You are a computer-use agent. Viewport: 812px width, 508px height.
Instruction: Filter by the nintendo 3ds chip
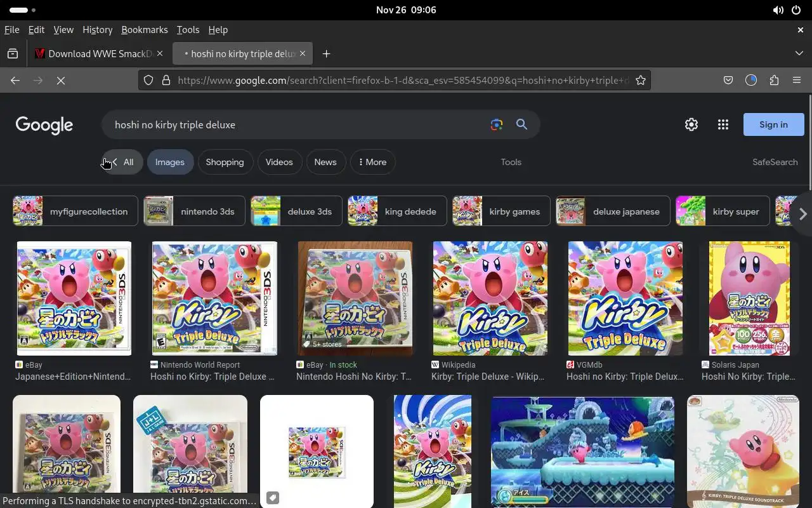[x=195, y=211]
